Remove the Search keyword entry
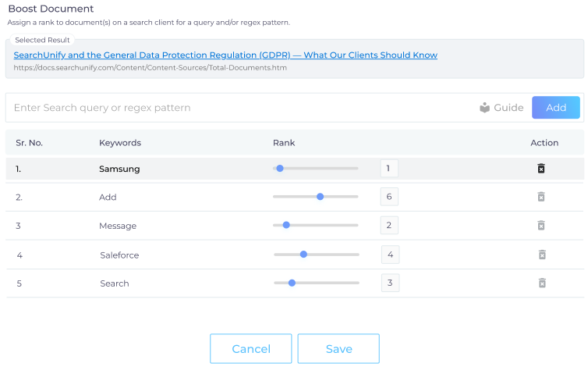 coord(542,283)
